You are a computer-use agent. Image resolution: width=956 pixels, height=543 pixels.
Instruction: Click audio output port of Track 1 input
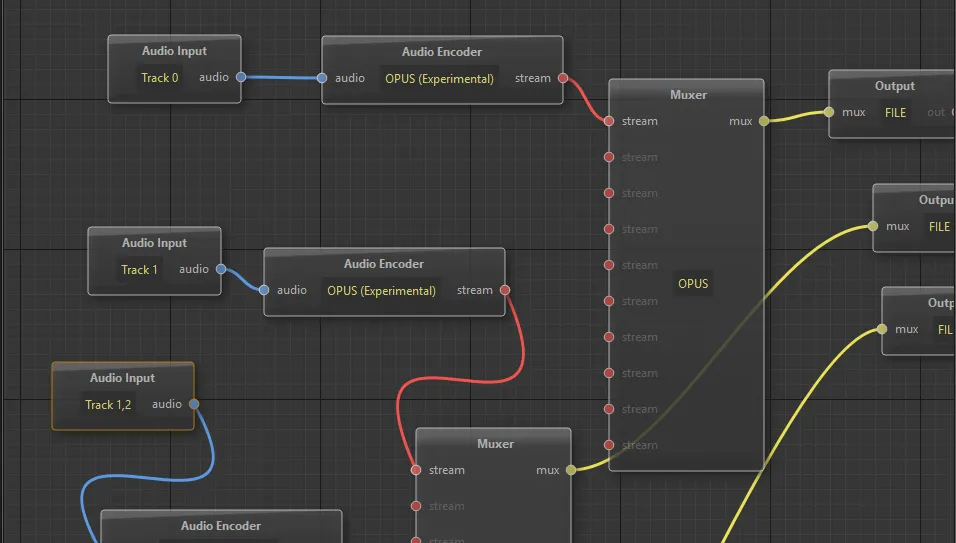[x=220, y=269]
